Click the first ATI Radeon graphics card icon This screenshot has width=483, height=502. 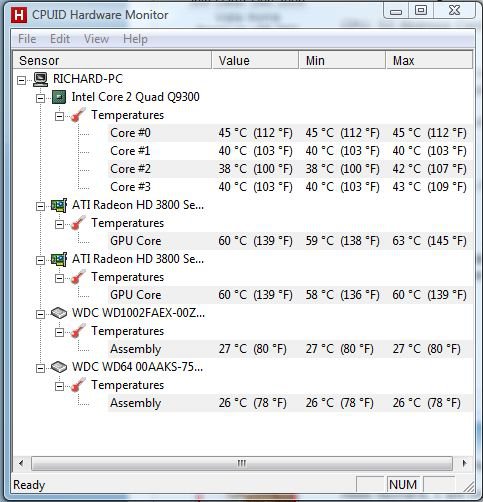click(x=59, y=205)
